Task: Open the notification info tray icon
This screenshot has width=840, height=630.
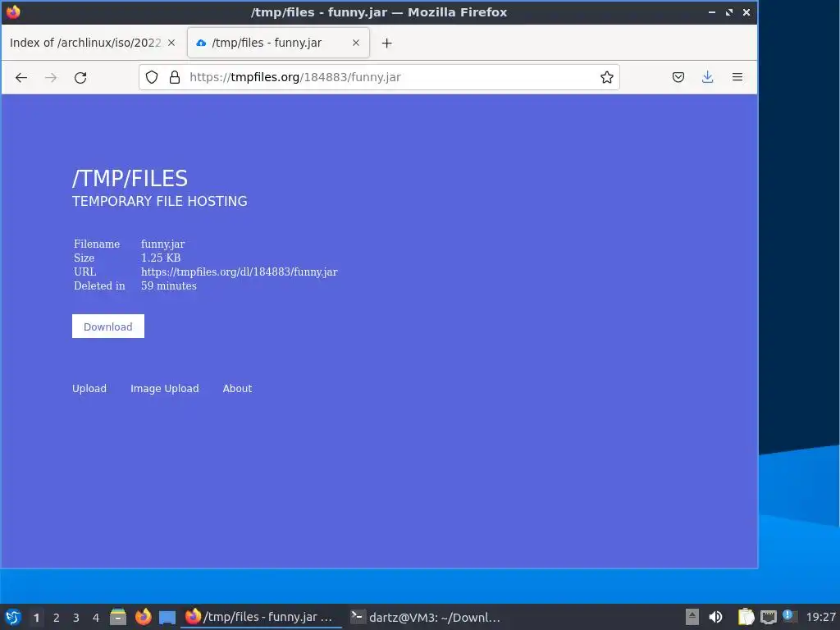Action: [788, 615]
